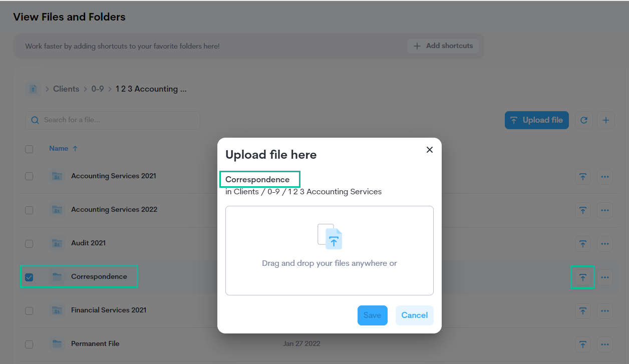Toggle the select-all checkbox in header
Screen dimensions: 629x364
(29, 149)
